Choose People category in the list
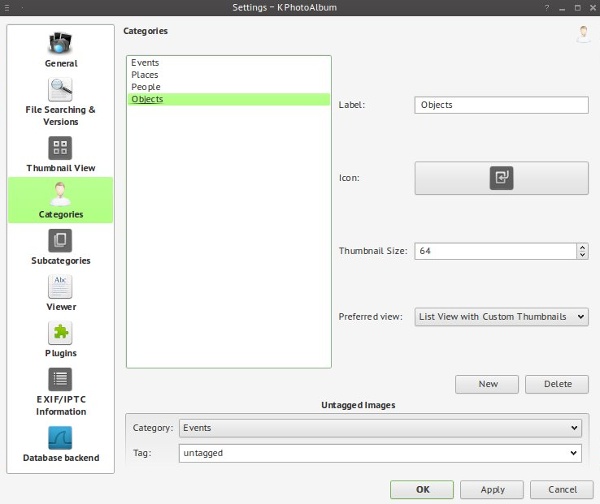Viewport: 600px width, 504px height. [145, 87]
